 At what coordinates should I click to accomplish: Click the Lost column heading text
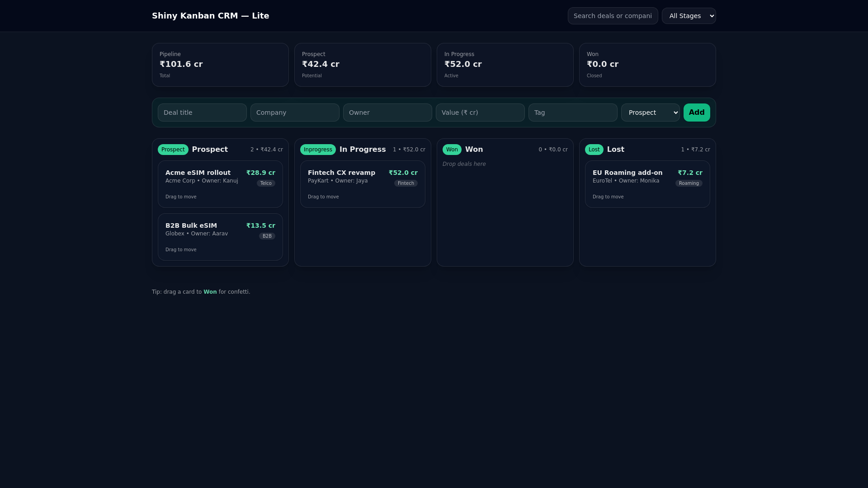pyautogui.click(x=616, y=150)
